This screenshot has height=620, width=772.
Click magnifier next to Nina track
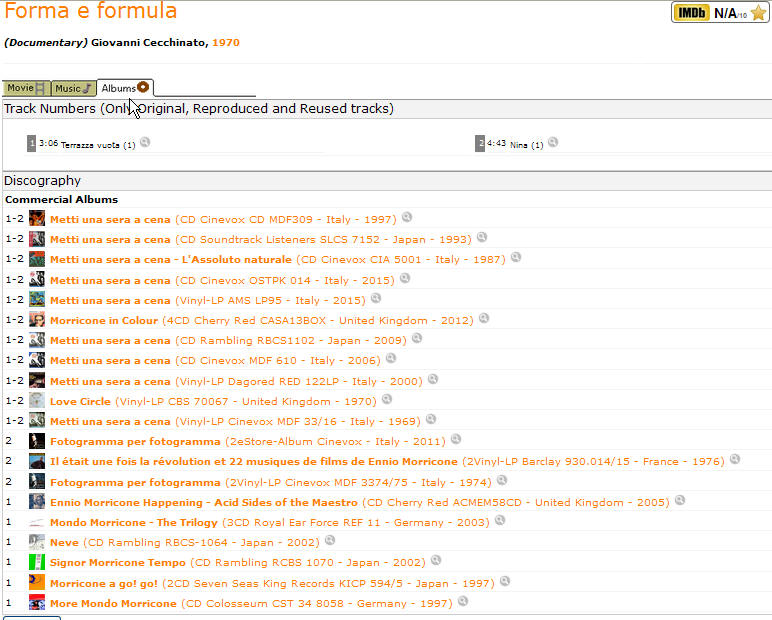(553, 142)
